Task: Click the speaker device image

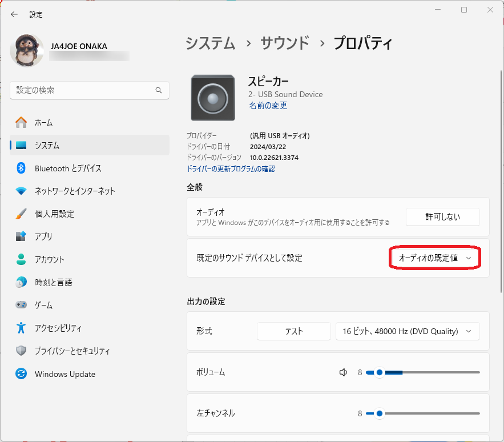Action: pyautogui.click(x=213, y=98)
